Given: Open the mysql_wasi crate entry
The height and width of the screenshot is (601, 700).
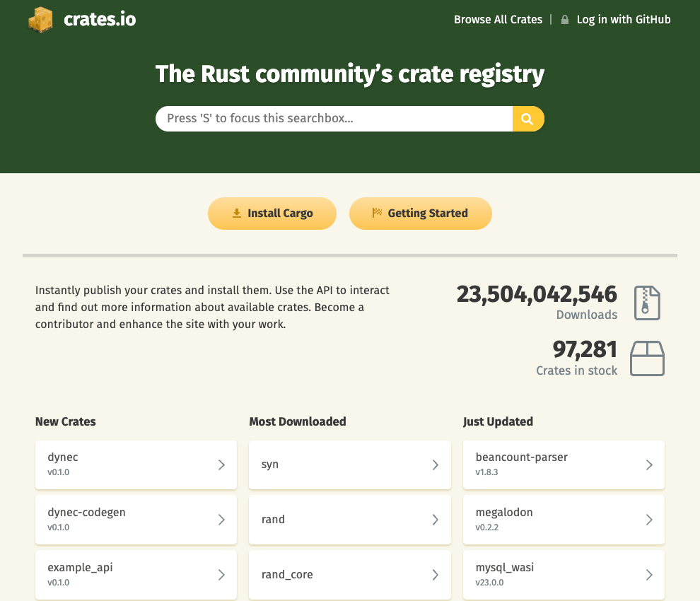Looking at the screenshot, I should pyautogui.click(x=564, y=575).
